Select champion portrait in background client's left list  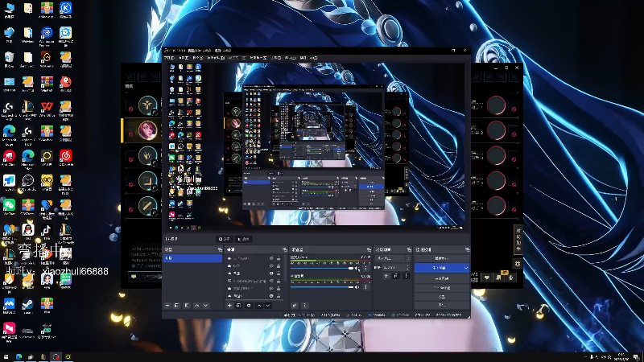coord(147,130)
